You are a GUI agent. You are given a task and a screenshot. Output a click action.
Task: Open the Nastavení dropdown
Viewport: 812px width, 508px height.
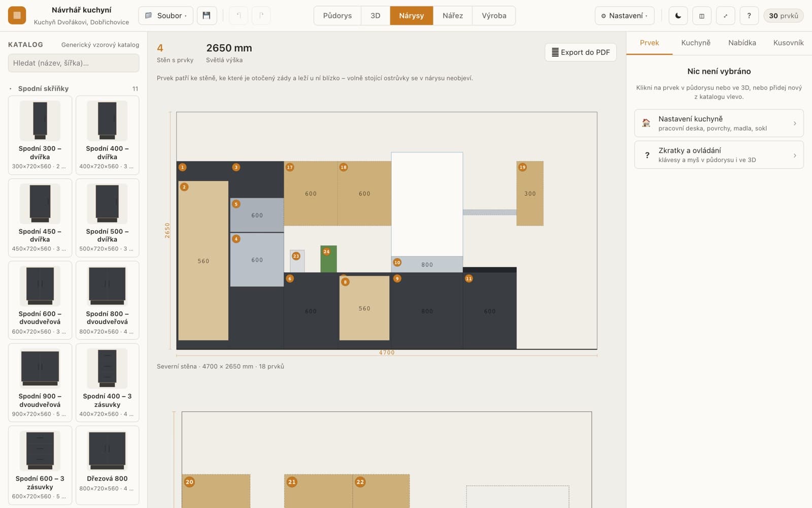click(x=624, y=16)
